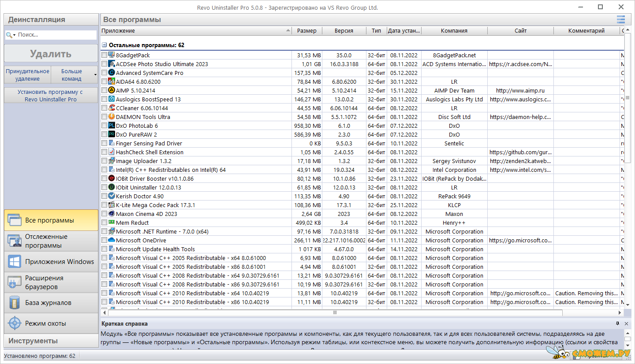Click the IObit Uninstaller icon

click(x=112, y=187)
